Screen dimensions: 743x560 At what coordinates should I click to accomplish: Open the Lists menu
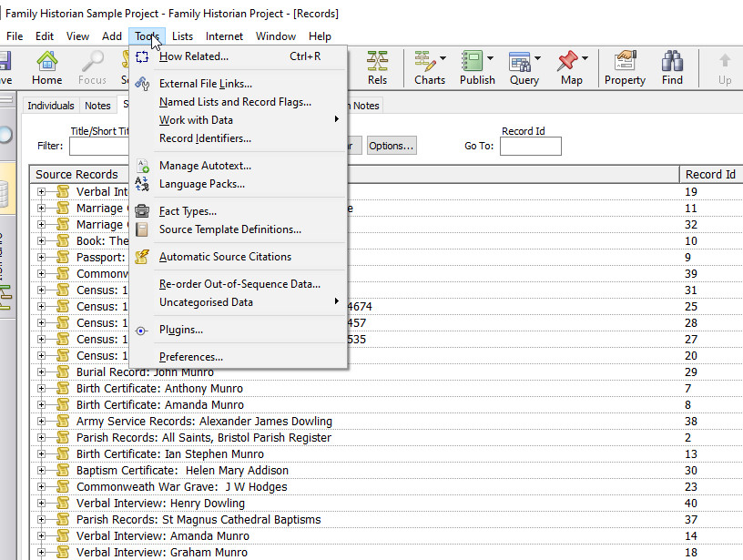(x=182, y=36)
